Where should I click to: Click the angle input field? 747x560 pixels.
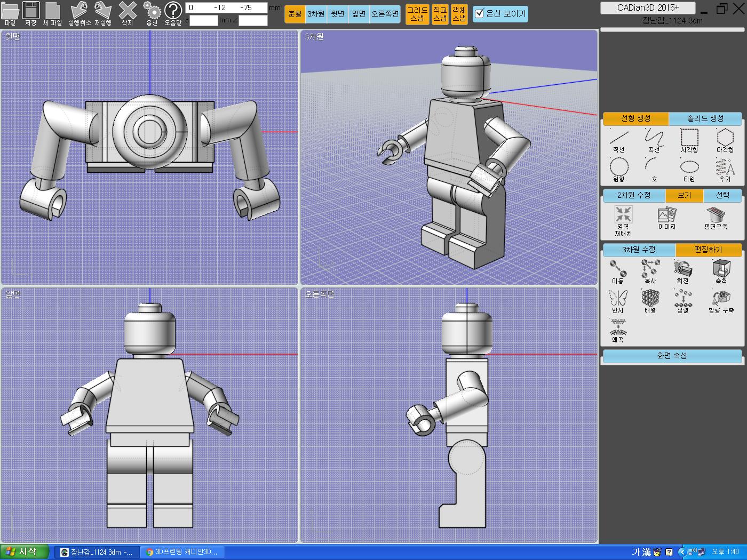(253, 20)
